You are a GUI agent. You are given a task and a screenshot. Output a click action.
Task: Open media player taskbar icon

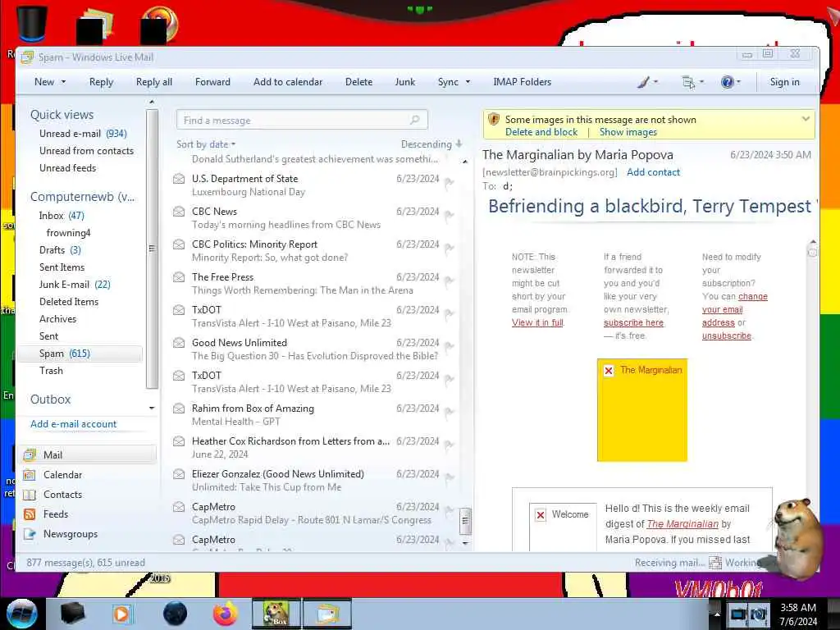(122, 614)
